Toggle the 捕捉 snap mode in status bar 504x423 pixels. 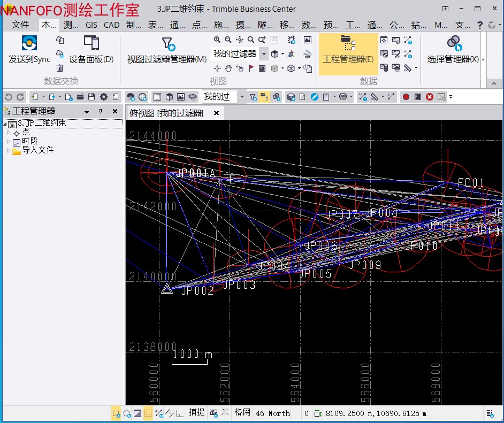coord(196,412)
